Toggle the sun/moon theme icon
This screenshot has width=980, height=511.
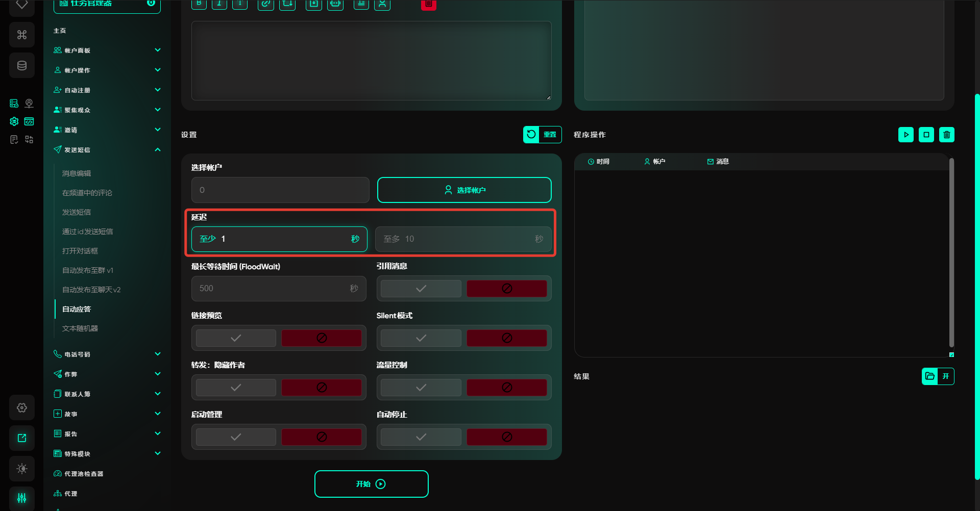click(x=22, y=468)
